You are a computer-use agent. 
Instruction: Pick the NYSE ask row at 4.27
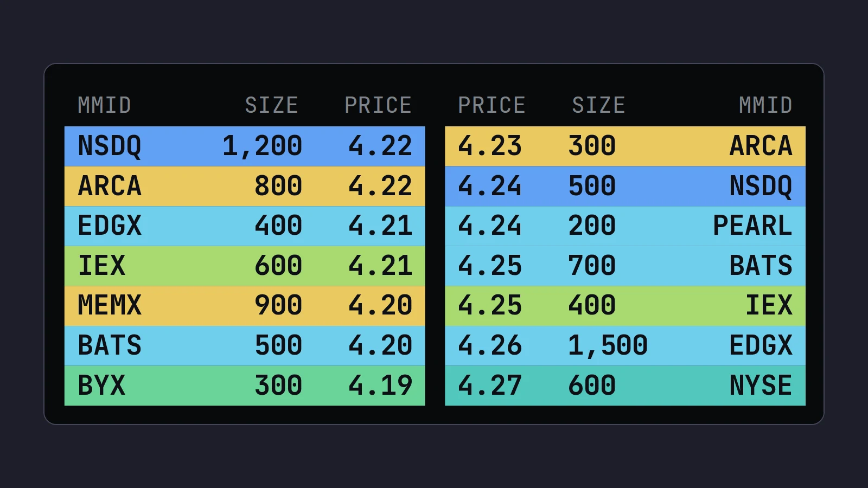click(x=625, y=386)
